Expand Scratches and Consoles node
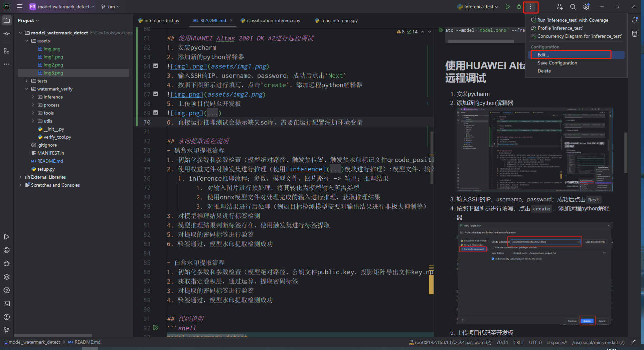This screenshot has height=350, width=644. click(20, 185)
